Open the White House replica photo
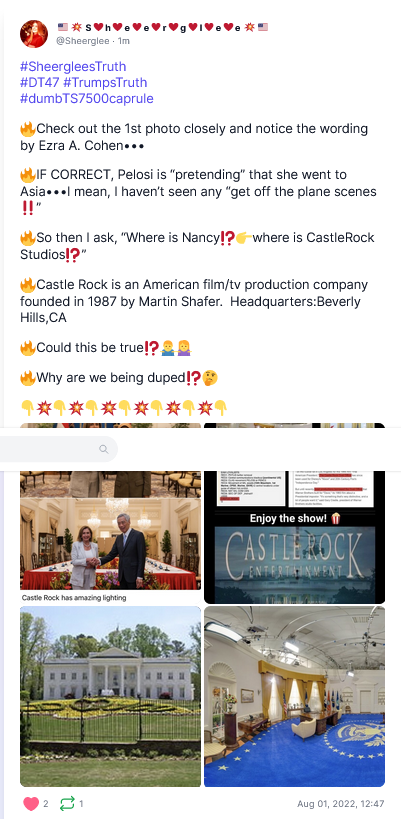The image size is (401, 819). (x=111, y=696)
